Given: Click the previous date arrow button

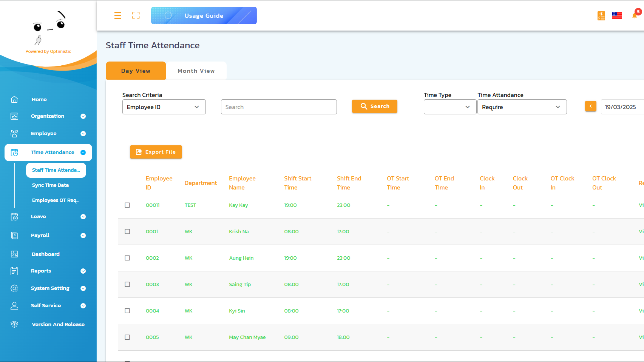Looking at the screenshot, I should [591, 106].
